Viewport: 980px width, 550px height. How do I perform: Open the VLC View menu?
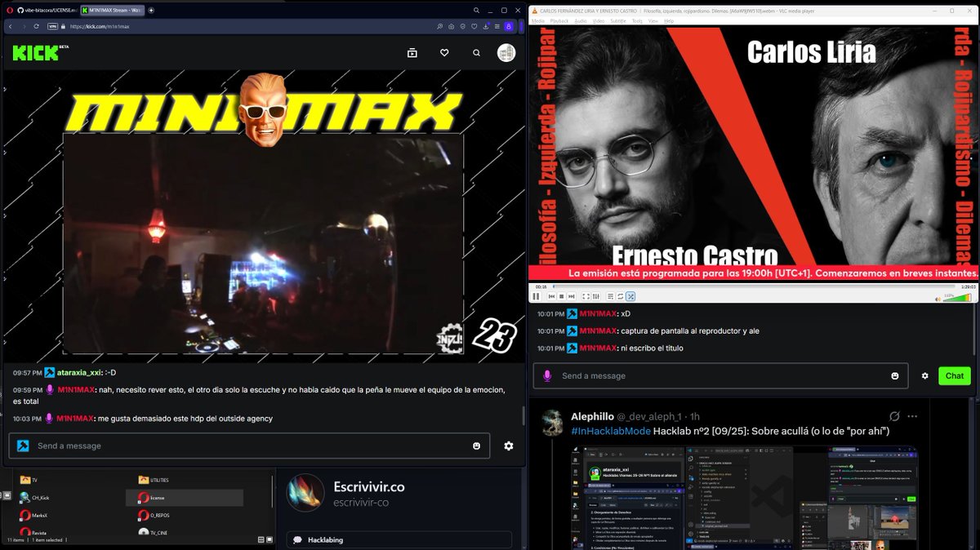[653, 20]
